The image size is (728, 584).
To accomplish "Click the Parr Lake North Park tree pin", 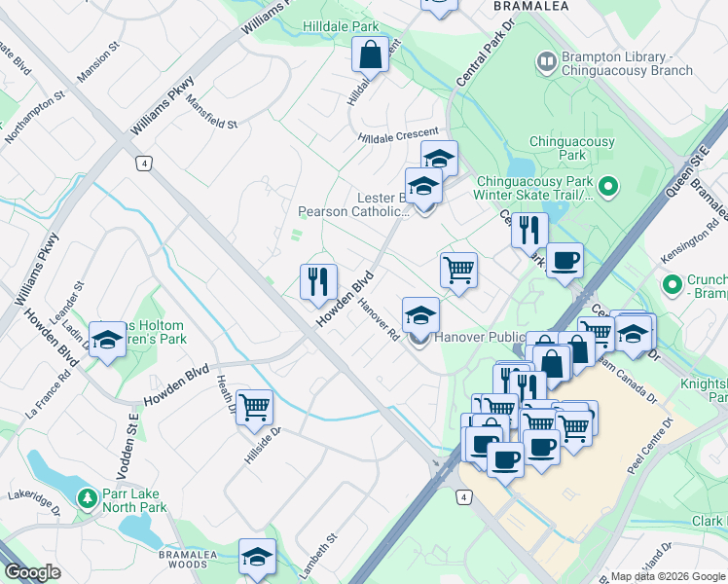I will pyautogui.click(x=88, y=499).
